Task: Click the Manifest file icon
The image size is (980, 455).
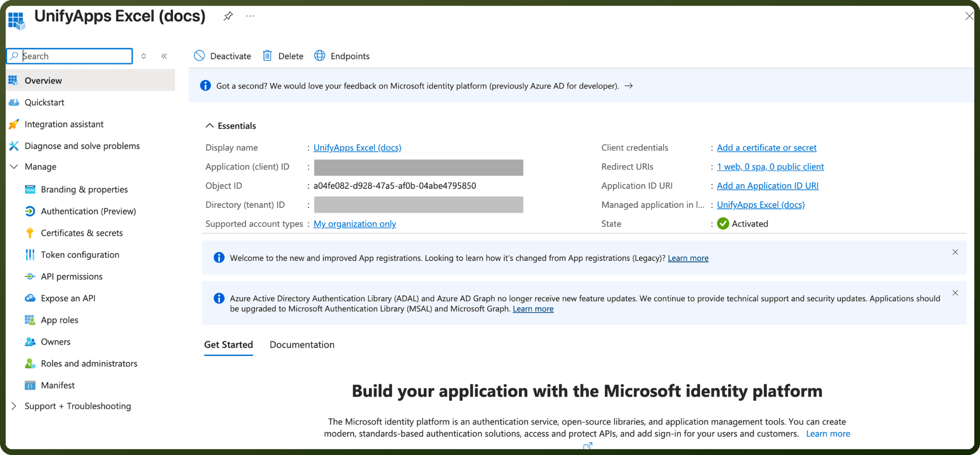Action: [30, 386]
